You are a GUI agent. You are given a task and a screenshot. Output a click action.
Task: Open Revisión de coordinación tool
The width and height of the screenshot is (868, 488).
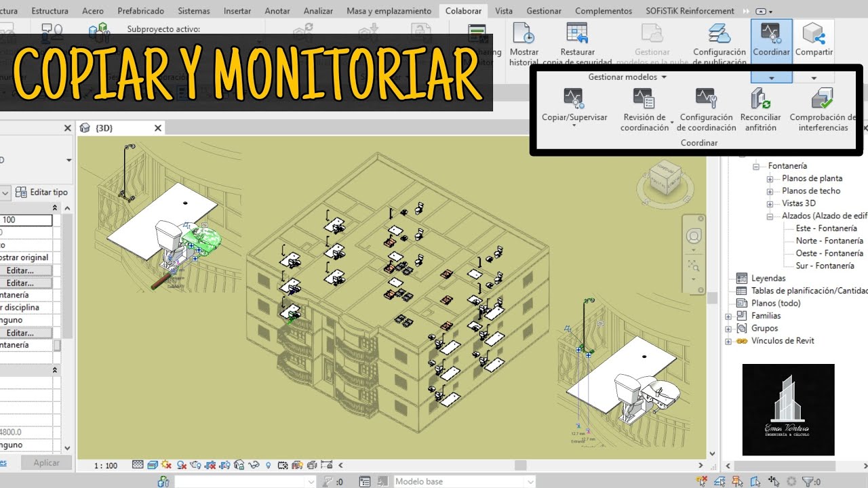(x=644, y=110)
